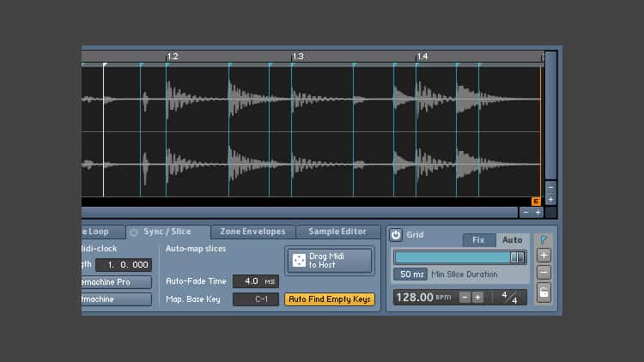Open the Zone Envelopes tab
The width and height of the screenshot is (644, 362).
tap(252, 232)
